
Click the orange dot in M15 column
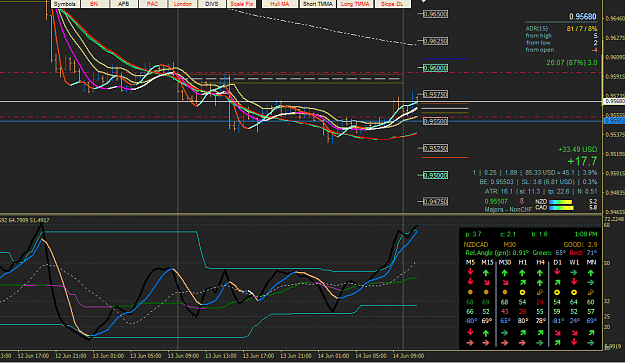click(x=486, y=292)
